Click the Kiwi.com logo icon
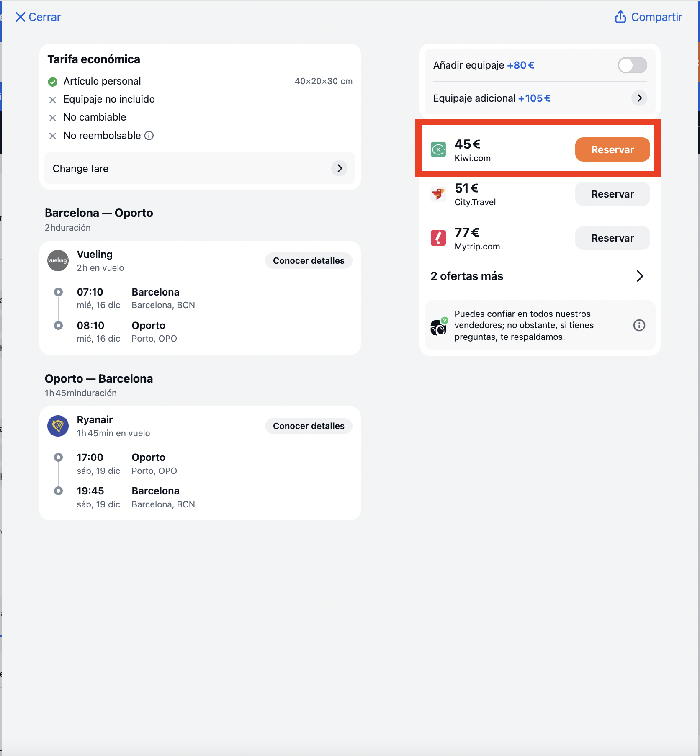The image size is (700, 756). point(438,149)
